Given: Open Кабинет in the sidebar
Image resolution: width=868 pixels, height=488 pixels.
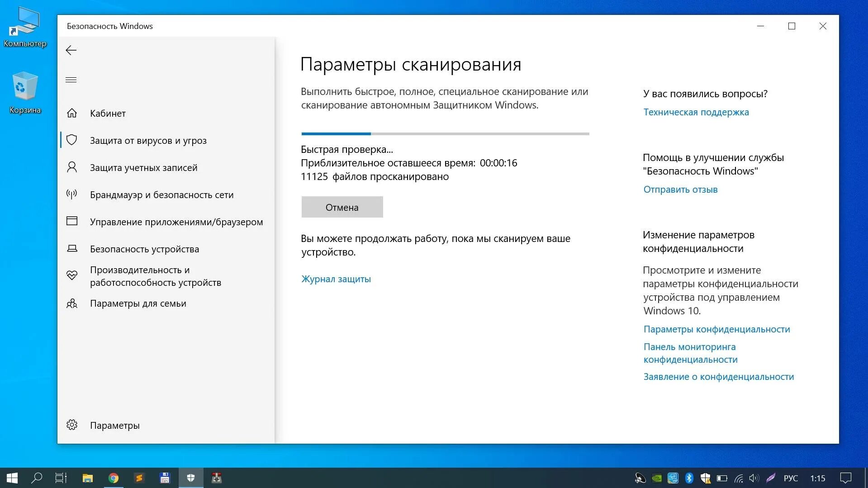Looking at the screenshot, I should 166,114.
